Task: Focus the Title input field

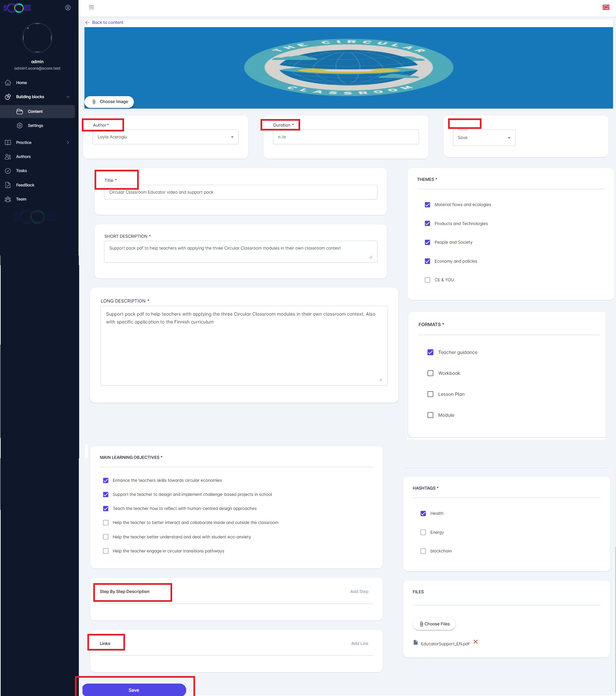Action: 240,192
